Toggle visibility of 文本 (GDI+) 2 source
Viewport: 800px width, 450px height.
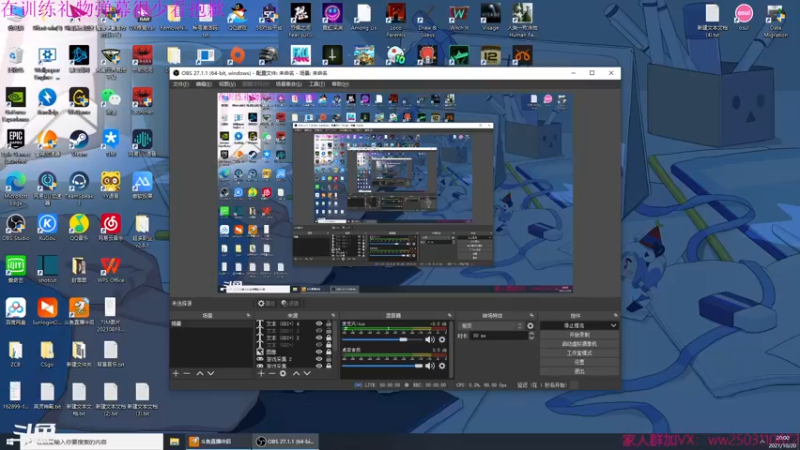click(x=319, y=338)
